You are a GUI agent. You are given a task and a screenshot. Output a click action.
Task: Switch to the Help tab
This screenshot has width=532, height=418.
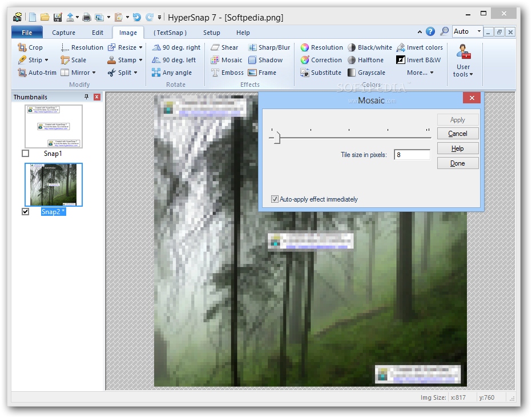coord(243,33)
